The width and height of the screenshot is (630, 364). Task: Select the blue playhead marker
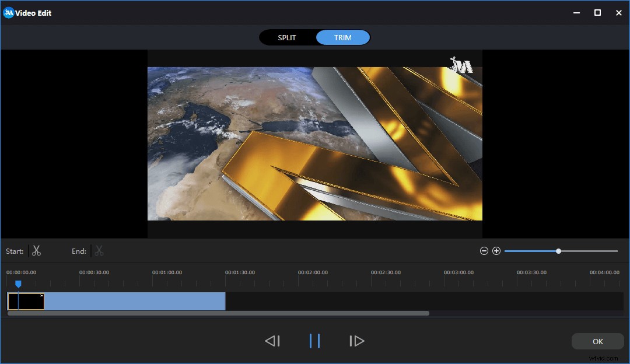(18, 284)
